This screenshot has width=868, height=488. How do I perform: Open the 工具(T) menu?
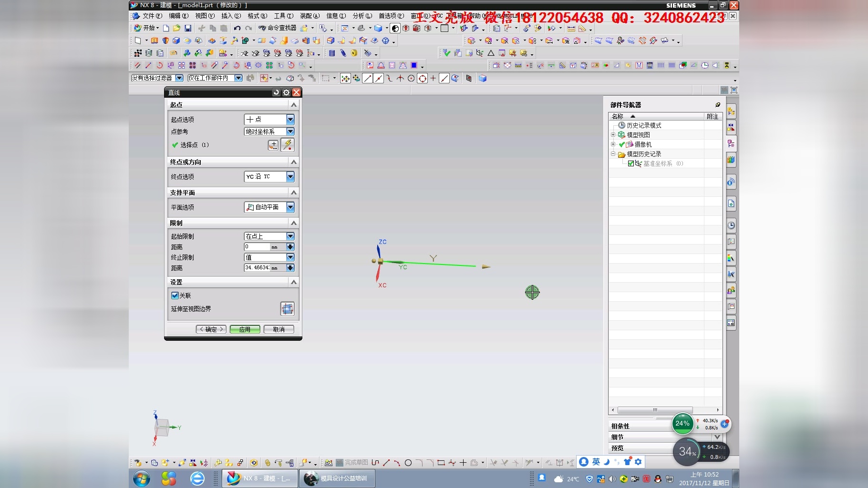coord(283,16)
